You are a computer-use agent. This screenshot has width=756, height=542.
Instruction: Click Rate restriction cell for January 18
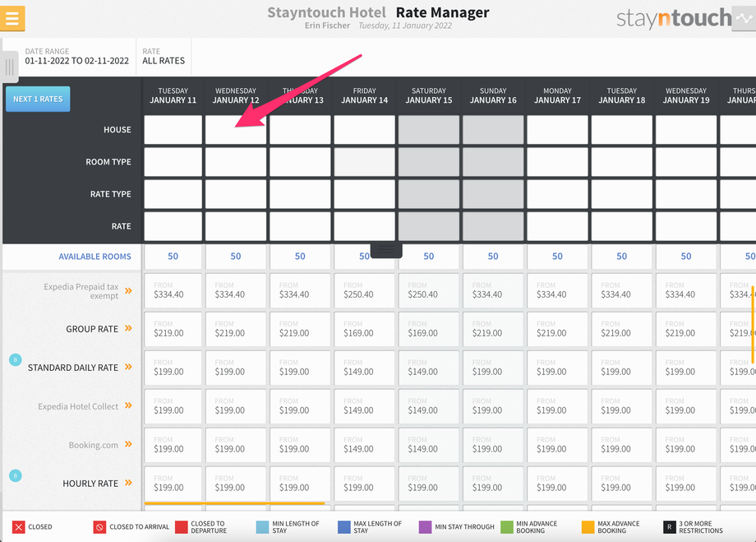[622, 226]
